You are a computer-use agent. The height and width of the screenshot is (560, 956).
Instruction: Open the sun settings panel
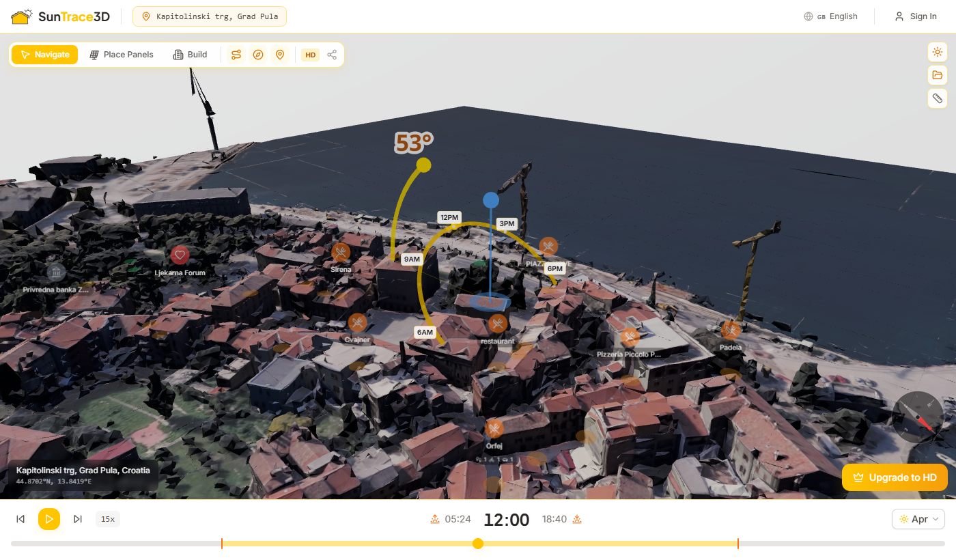pos(937,52)
